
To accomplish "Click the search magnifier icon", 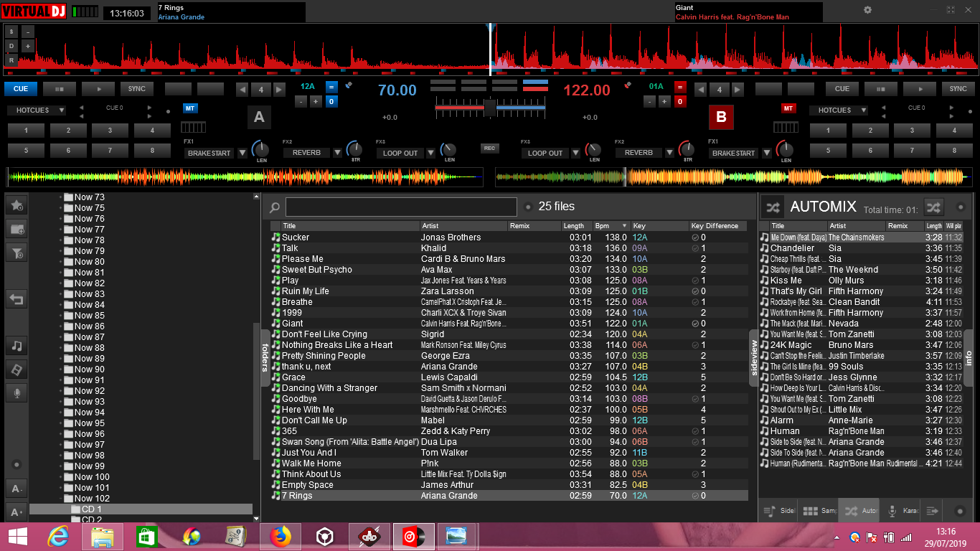I will click(x=274, y=208).
